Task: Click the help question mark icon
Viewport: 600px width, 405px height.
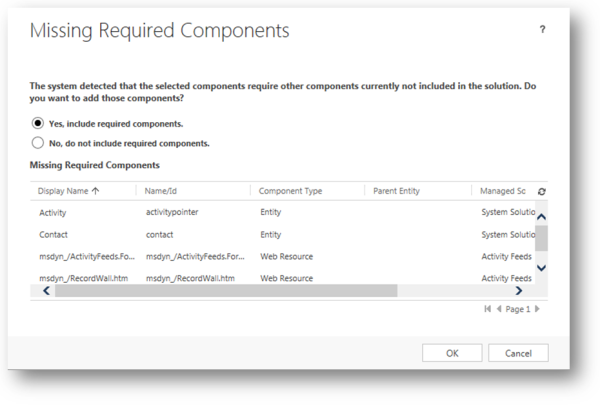Action: point(542,30)
